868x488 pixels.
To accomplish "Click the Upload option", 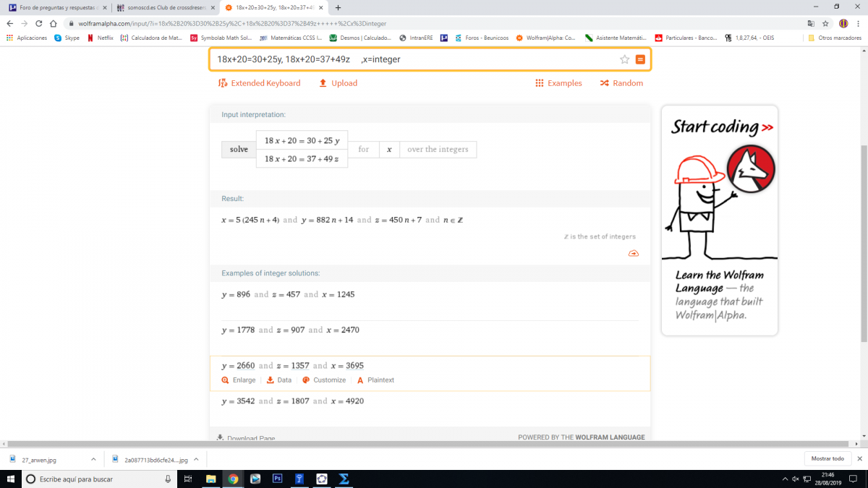I will pyautogui.click(x=338, y=83).
